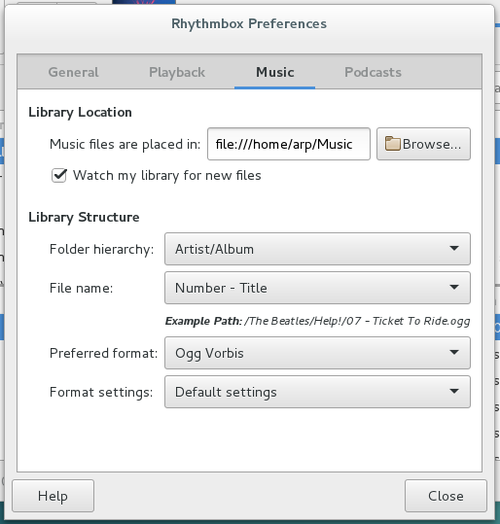Viewport: 500px width, 524px height.
Task: Expand the Format settings dropdown showing Default settings
Action: tap(318, 392)
